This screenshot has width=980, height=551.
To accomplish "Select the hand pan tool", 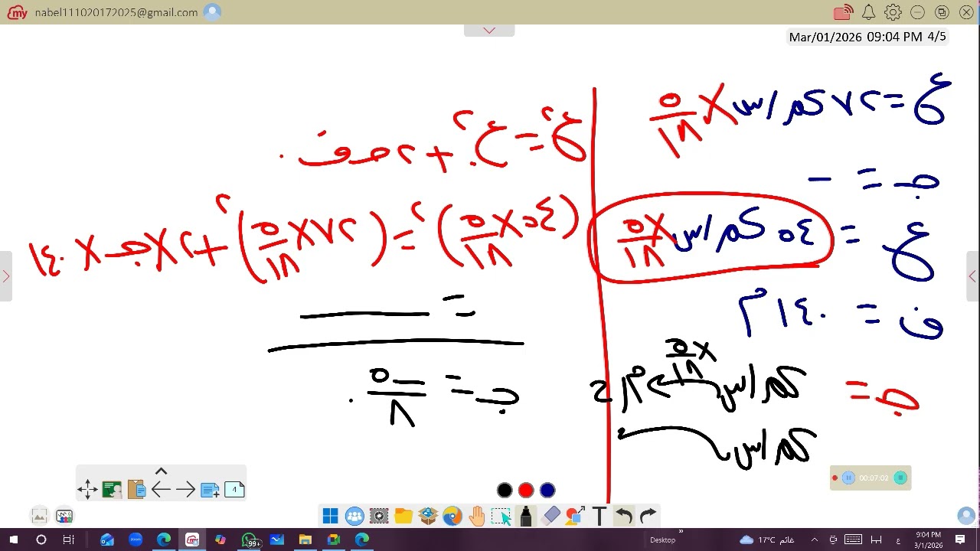I will point(477,517).
